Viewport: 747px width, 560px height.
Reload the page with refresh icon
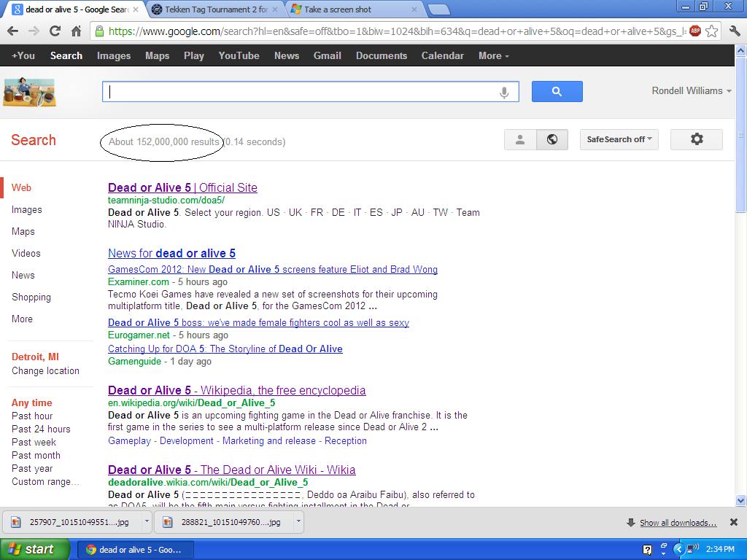(x=55, y=31)
